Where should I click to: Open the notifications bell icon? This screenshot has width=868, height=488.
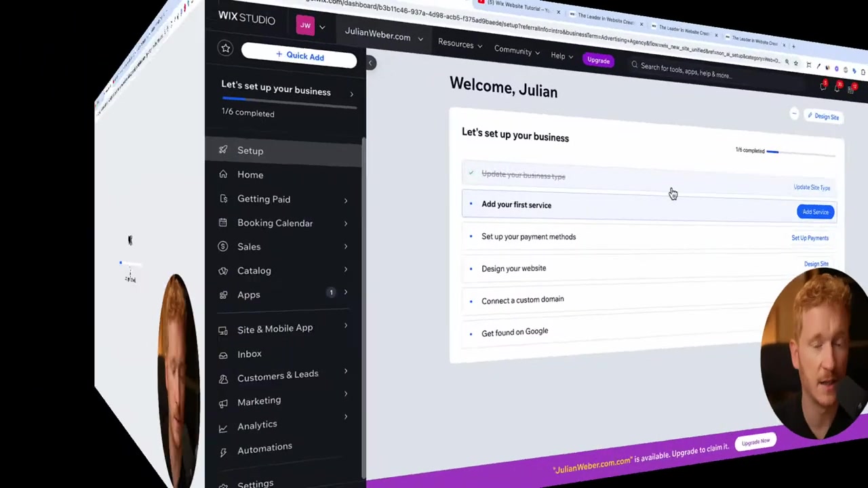click(838, 87)
